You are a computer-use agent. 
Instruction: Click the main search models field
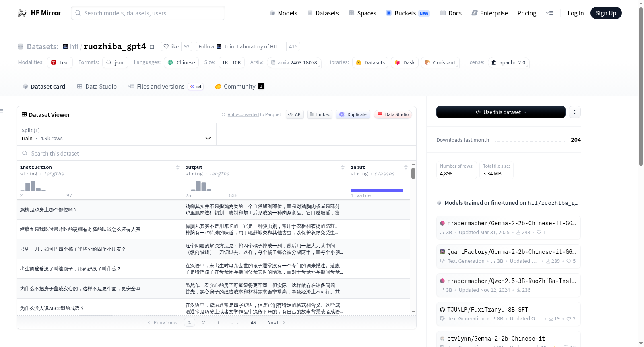(148, 13)
